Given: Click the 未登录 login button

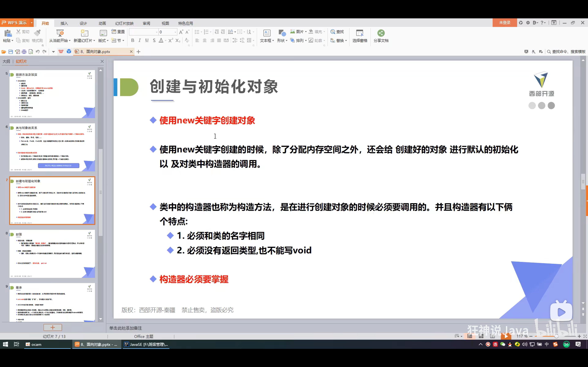Looking at the screenshot, I should [504, 23].
